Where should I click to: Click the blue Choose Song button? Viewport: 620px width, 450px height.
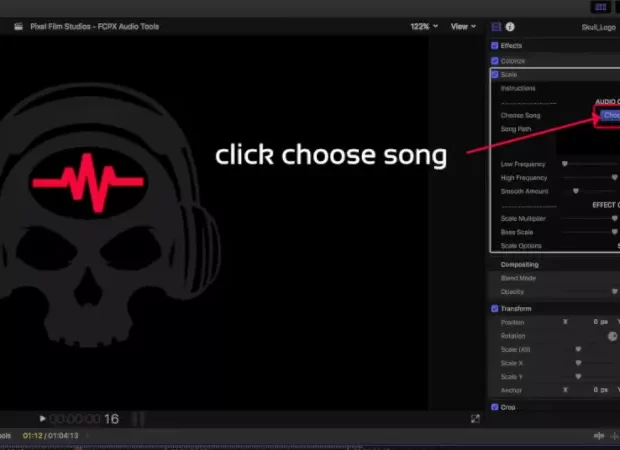click(x=610, y=115)
